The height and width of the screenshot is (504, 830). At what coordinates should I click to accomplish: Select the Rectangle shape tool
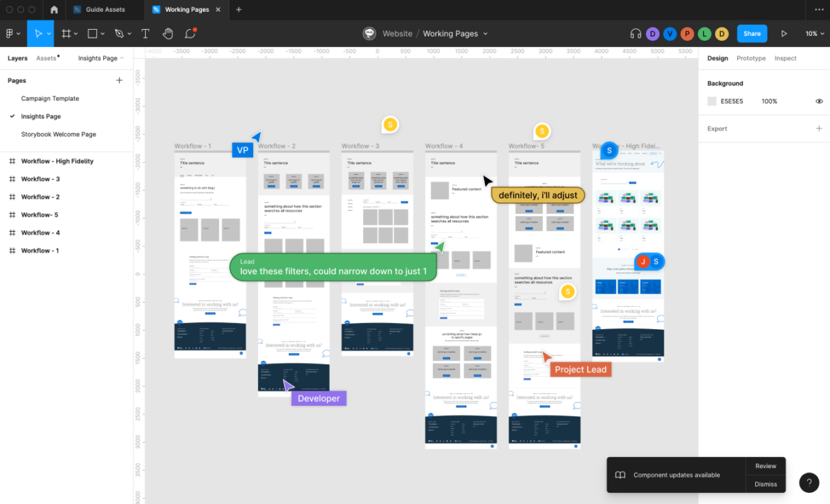pos(92,33)
